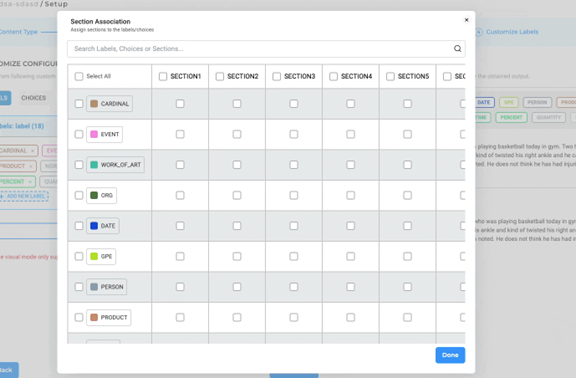Check SECTION5 for the WORK_OF_ART label
This screenshot has height=378, width=576.
(x=407, y=165)
